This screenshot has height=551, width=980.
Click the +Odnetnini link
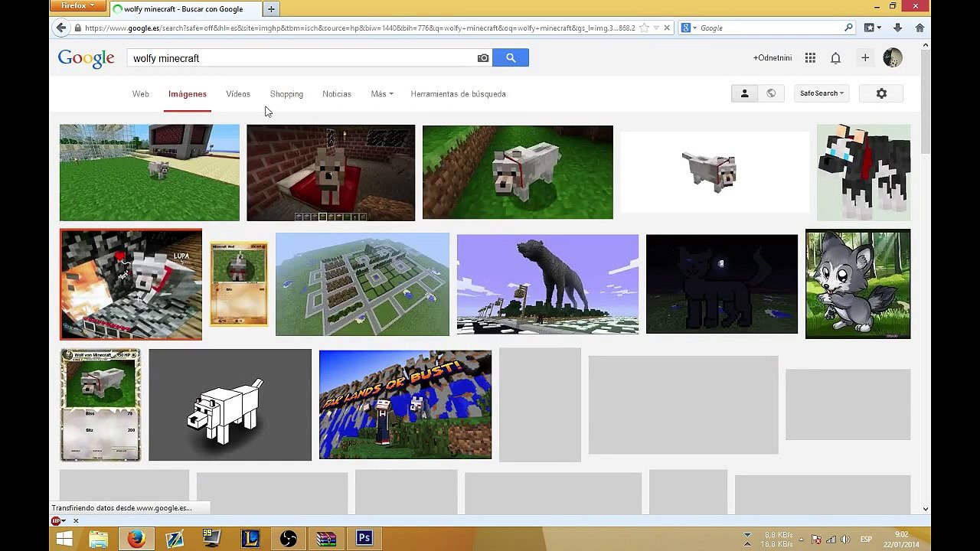coord(773,58)
